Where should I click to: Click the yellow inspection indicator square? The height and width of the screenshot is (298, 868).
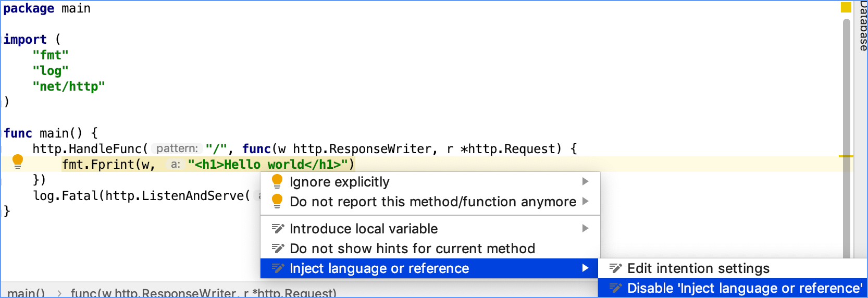pyautogui.click(x=846, y=7)
